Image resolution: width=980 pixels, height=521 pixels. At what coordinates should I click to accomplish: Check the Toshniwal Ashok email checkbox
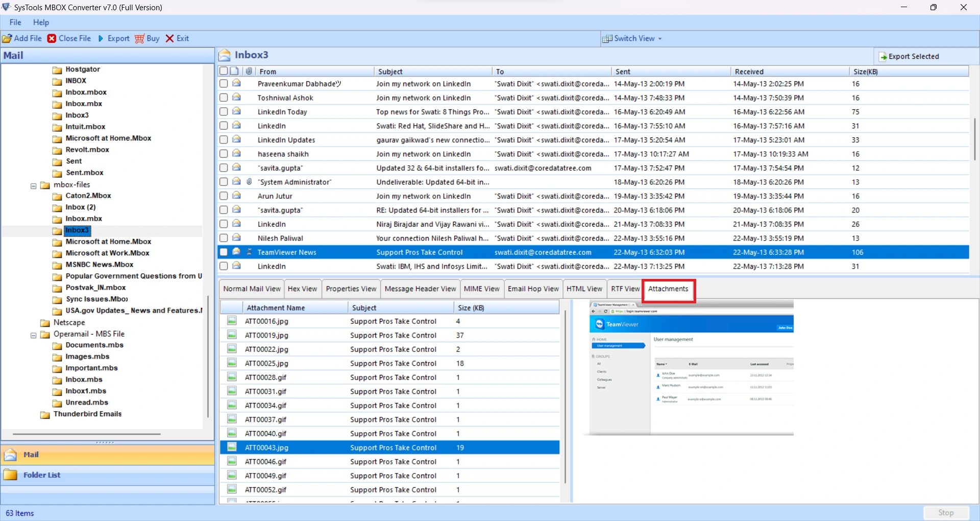pos(224,98)
